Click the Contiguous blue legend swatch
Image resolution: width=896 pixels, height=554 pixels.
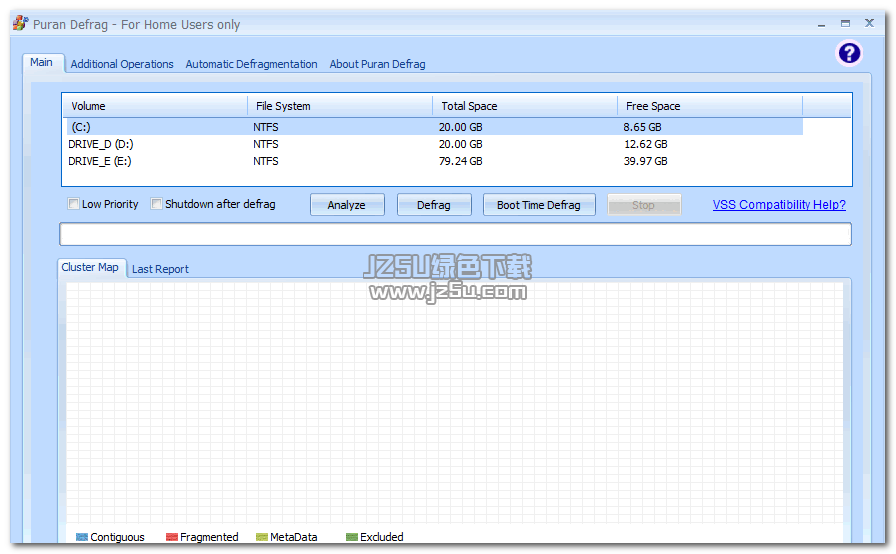pyautogui.click(x=82, y=537)
